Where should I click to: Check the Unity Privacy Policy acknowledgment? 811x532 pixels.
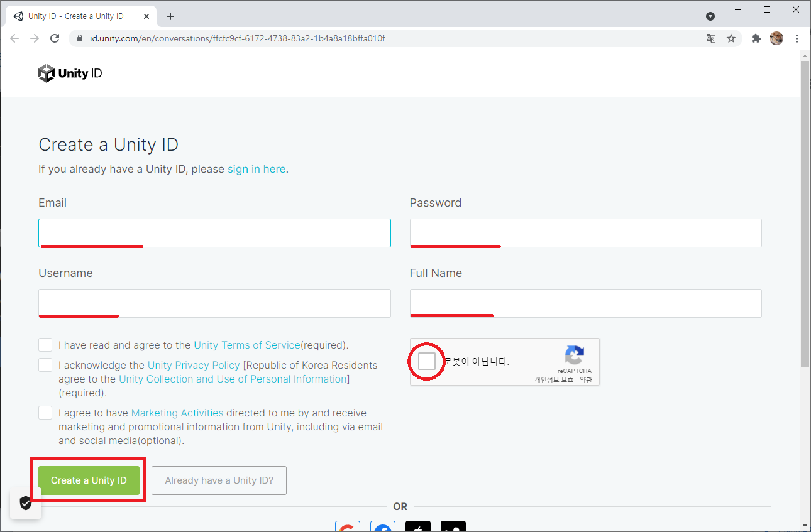coord(45,365)
